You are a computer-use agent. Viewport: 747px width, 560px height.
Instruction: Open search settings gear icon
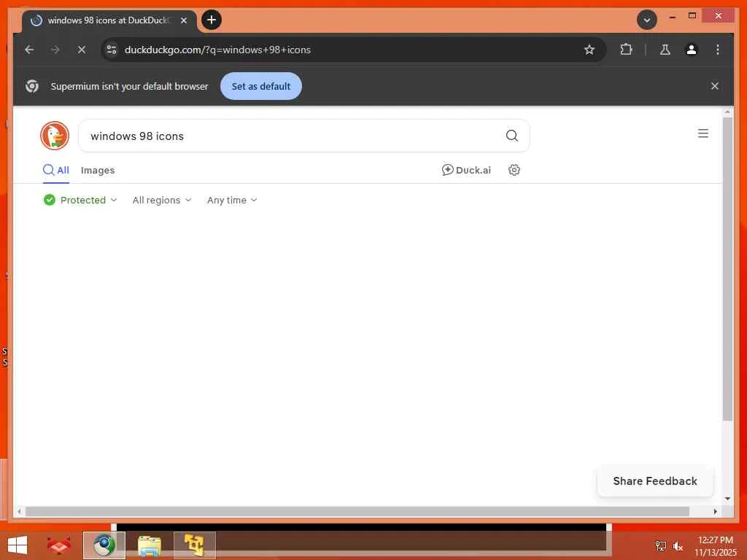click(x=514, y=170)
